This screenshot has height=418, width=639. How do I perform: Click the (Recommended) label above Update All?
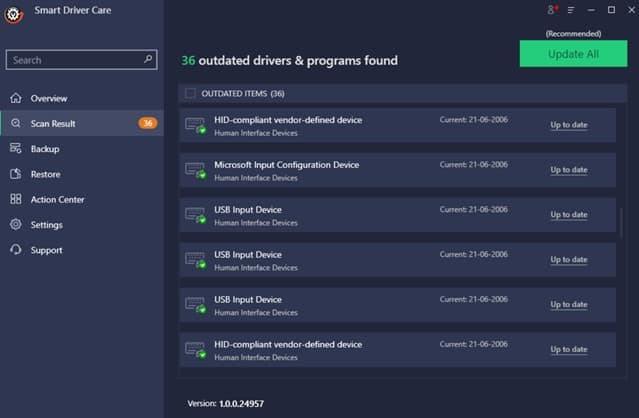tap(573, 34)
